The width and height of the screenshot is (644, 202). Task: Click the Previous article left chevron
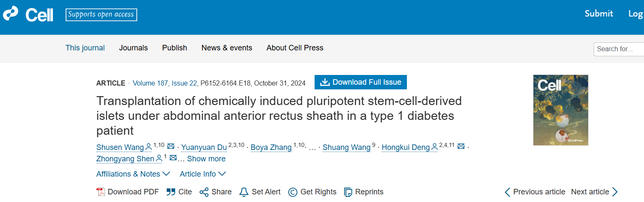click(x=508, y=192)
